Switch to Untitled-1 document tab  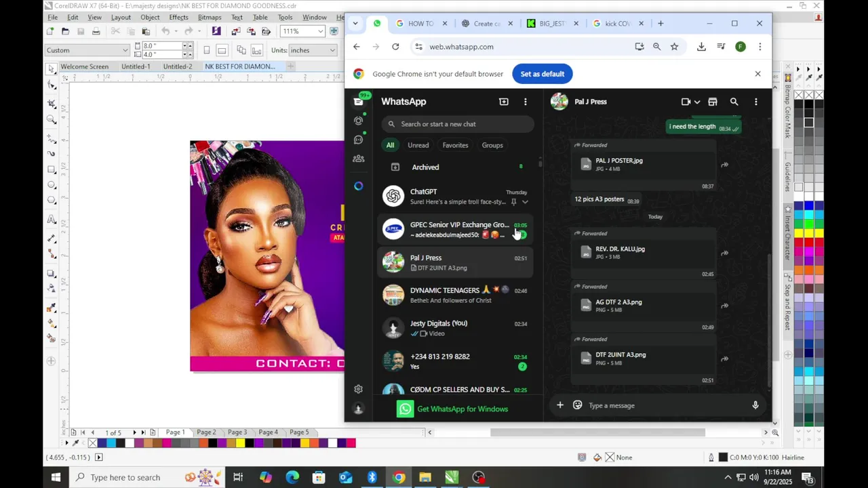[136, 66]
